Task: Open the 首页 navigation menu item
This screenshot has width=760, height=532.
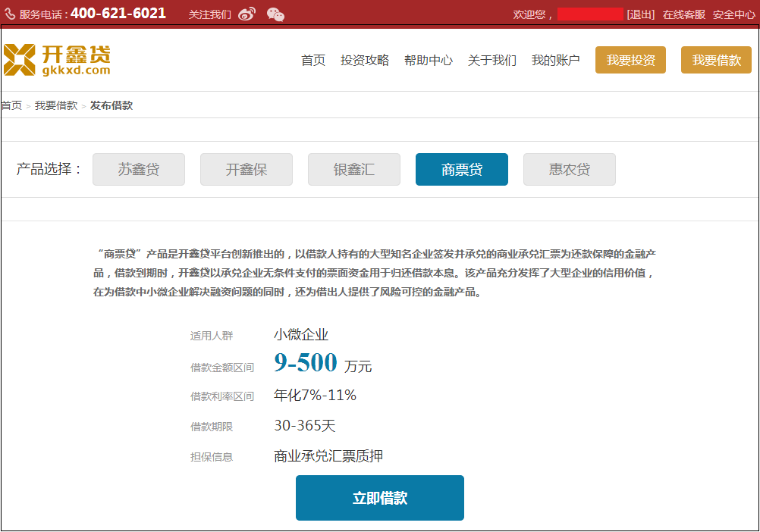Action: [313, 61]
